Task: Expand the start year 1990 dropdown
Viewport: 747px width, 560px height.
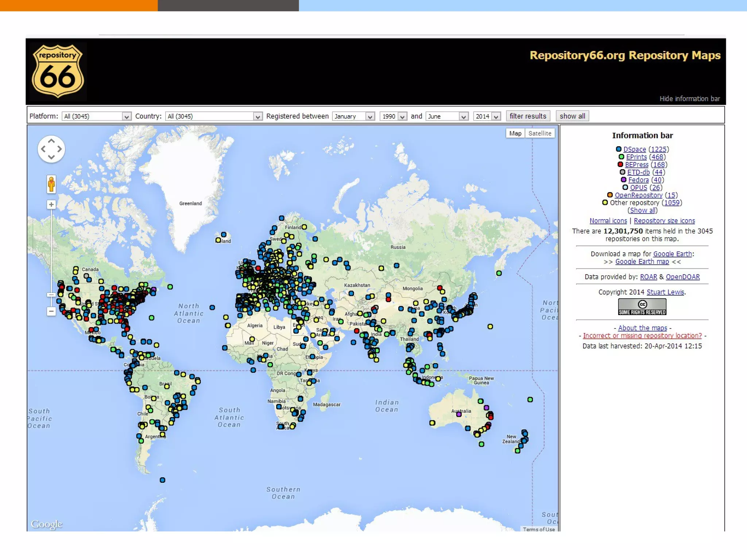Action: 393,116
